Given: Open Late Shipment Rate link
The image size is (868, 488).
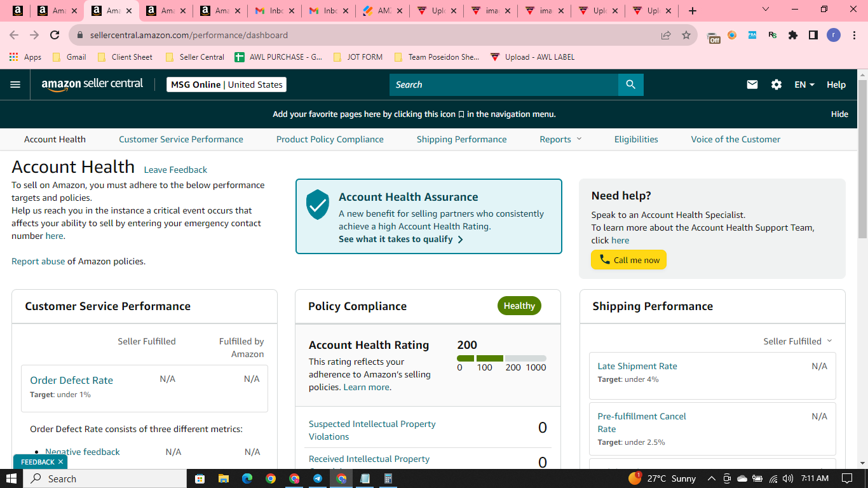Looking at the screenshot, I should pos(637,366).
